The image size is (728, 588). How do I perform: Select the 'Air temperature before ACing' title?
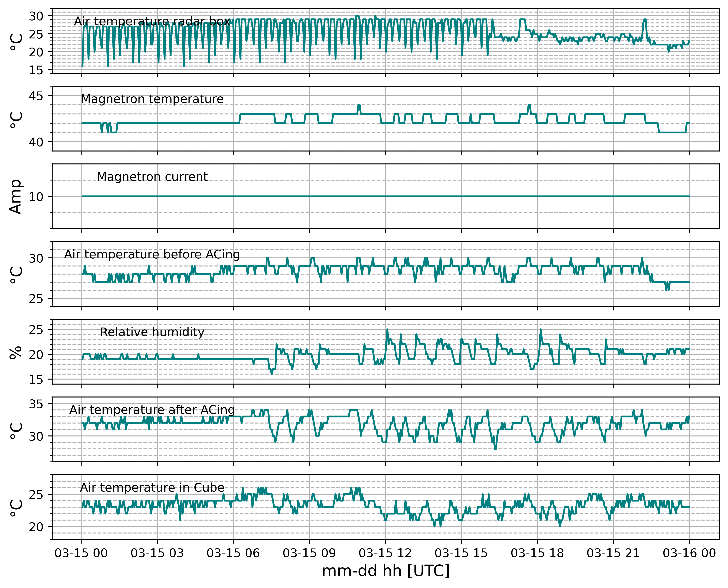(152, 254)
